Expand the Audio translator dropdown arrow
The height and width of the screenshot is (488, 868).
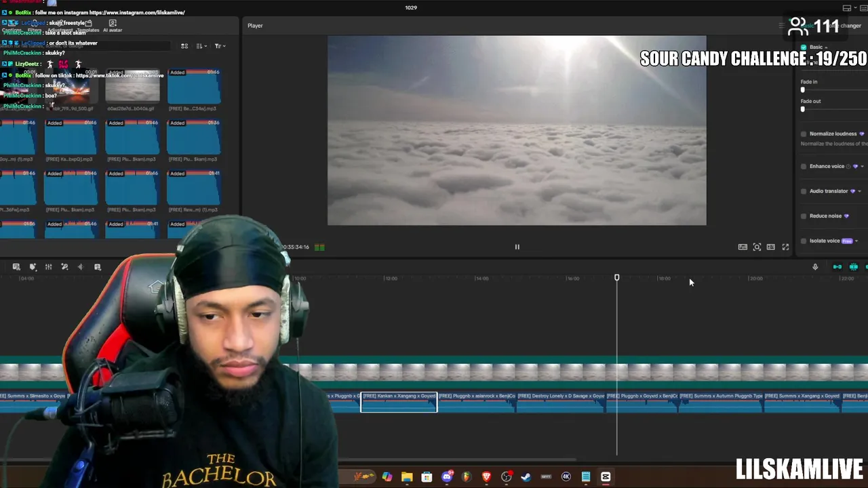click(x=859, y=191)
